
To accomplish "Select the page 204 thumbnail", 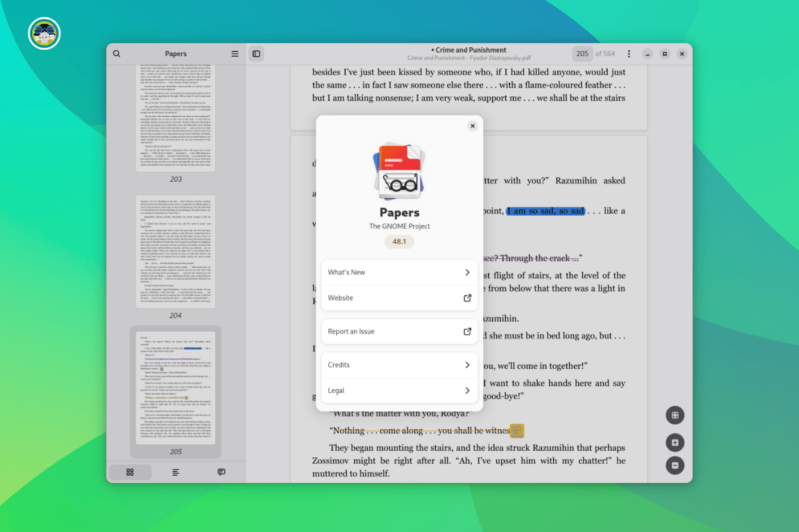I will pos(175,251).
